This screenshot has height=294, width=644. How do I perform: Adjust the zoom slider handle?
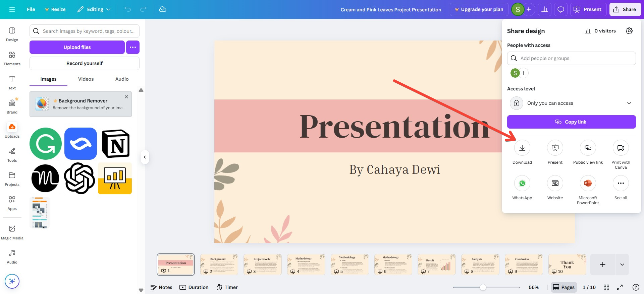[x=483, y=287]
